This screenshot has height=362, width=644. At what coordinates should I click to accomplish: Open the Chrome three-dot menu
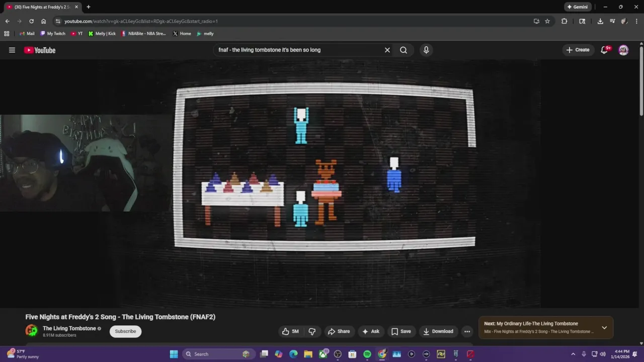(x=636, y=21)
